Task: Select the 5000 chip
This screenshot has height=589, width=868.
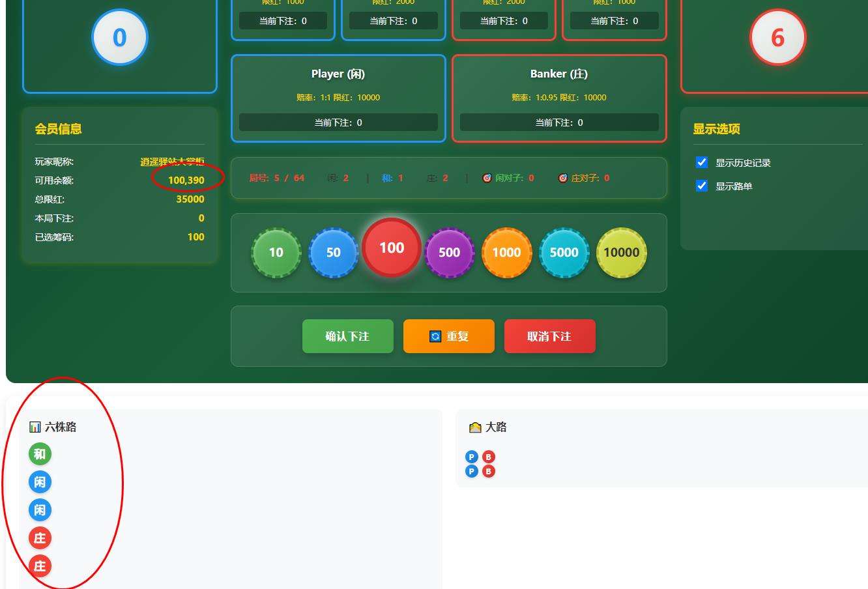Action: coord(564,251)
